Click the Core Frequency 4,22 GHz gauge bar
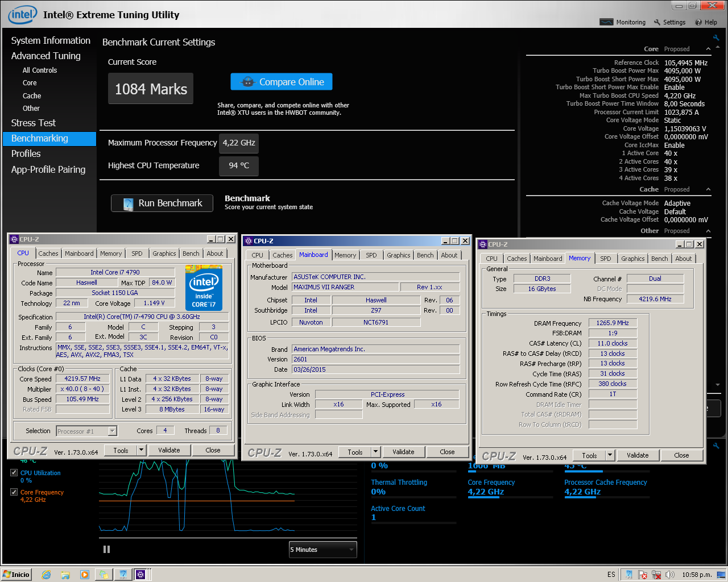The height and width of the screenshot is (582, 728). 510,497
